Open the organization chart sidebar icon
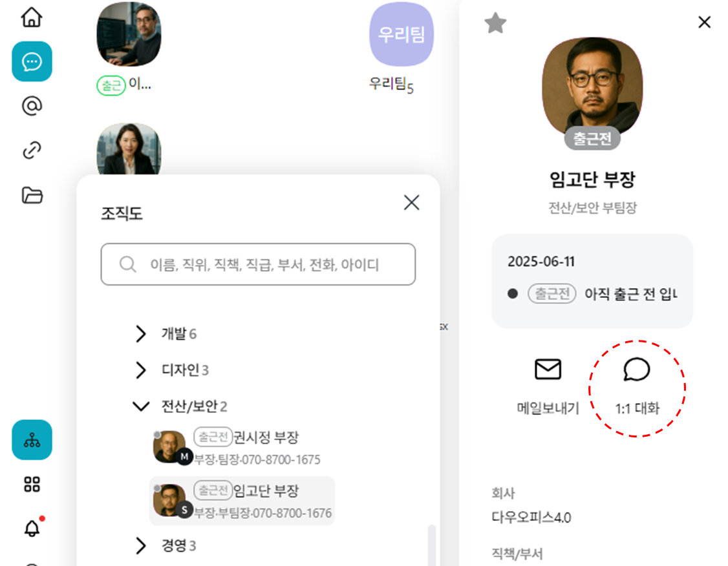The image size is (728, 566). 32,440
